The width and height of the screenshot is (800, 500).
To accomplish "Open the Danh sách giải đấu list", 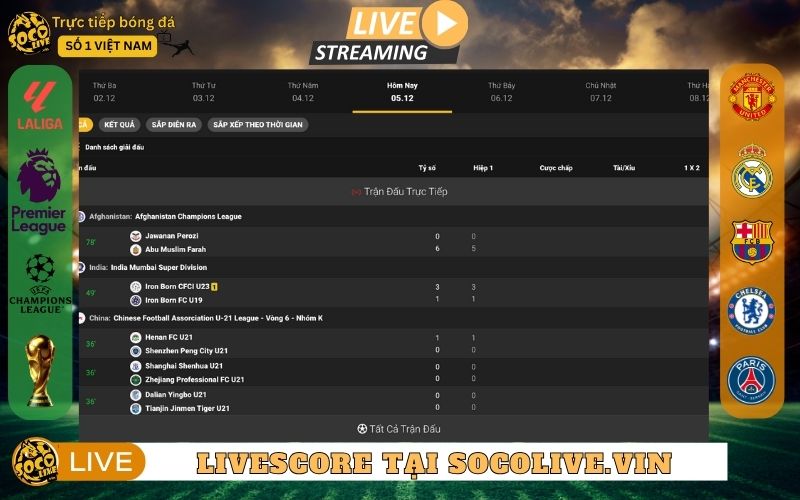I will [114, 147].
